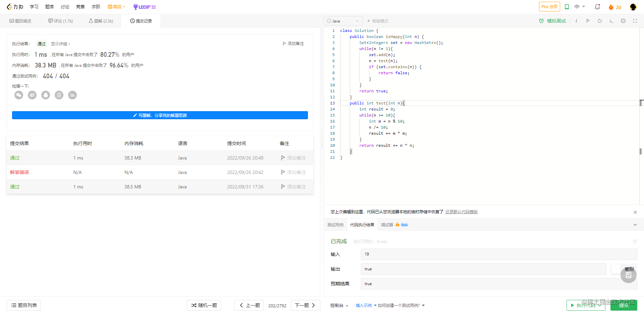
Task: Go to 下一题 next problem
Action: [x=306, y=305]
